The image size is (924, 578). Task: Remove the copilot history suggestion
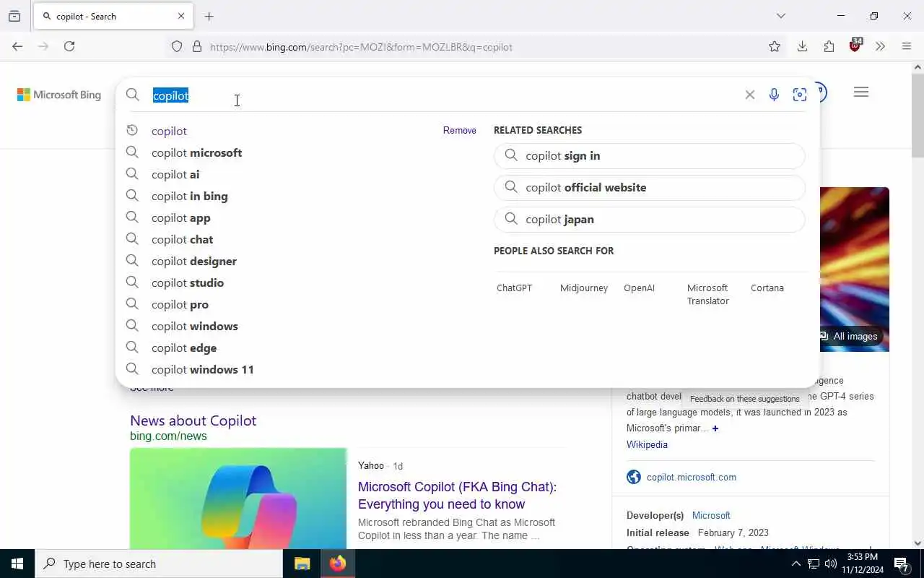460,131
